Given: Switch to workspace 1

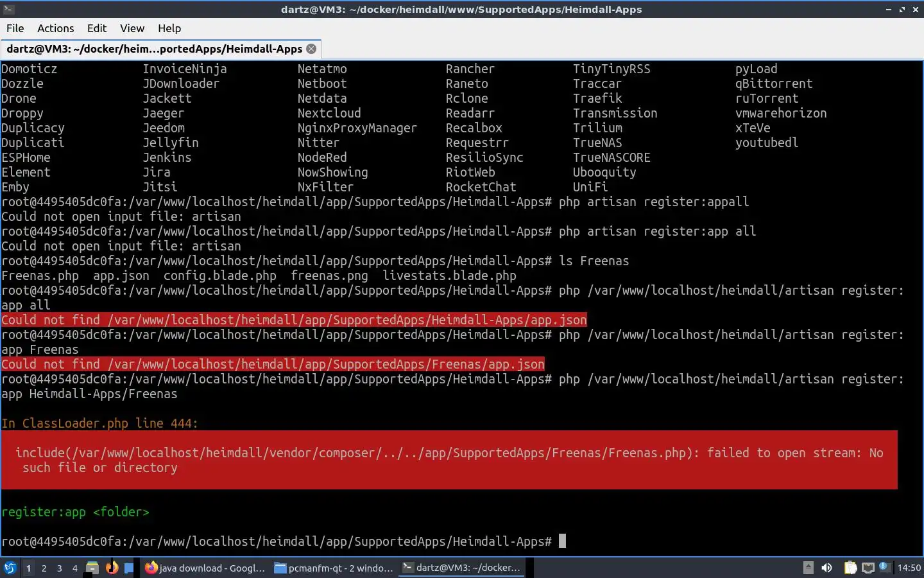Looking at the screenshot, I should pos(28,568).
